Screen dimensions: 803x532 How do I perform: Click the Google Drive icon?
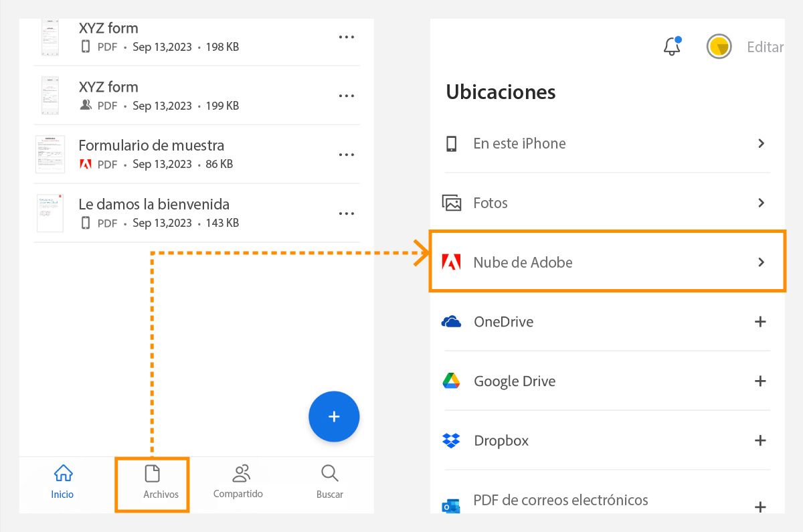(452, 381)
